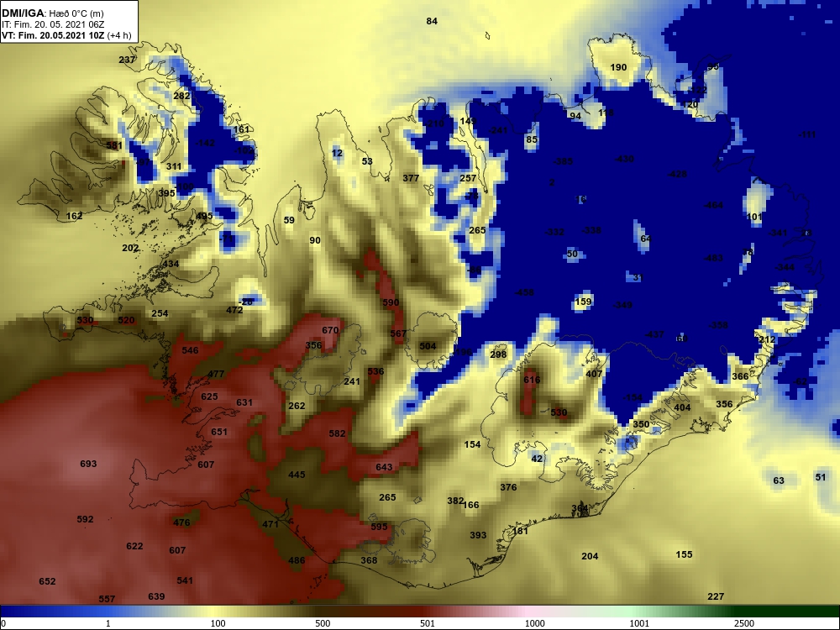Click the map value 520

[127, 320]
